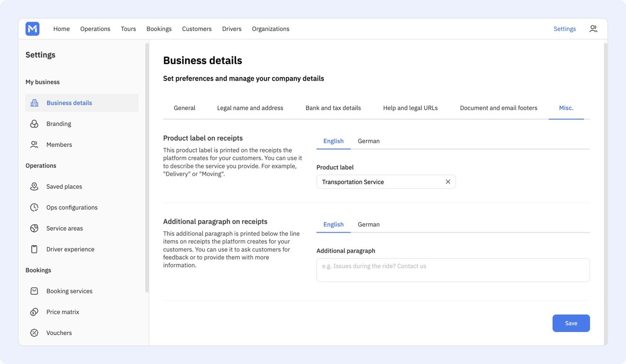Select English tab under Additional paragraph

(x=333, y=225)
